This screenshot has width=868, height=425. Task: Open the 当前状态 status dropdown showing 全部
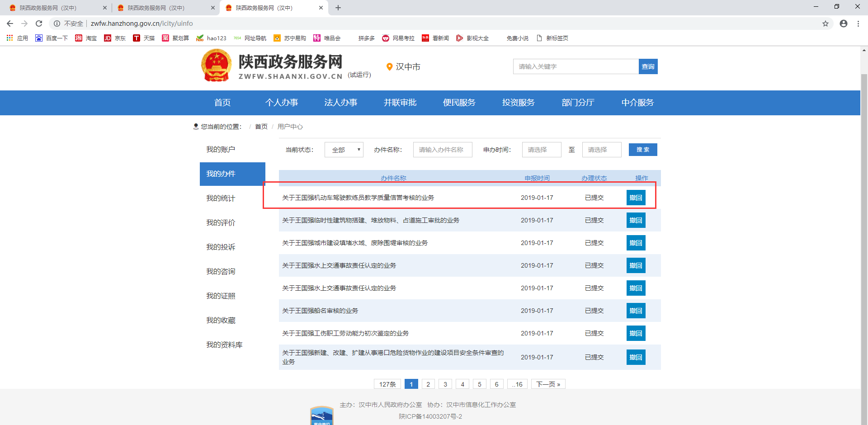[344, 149]
